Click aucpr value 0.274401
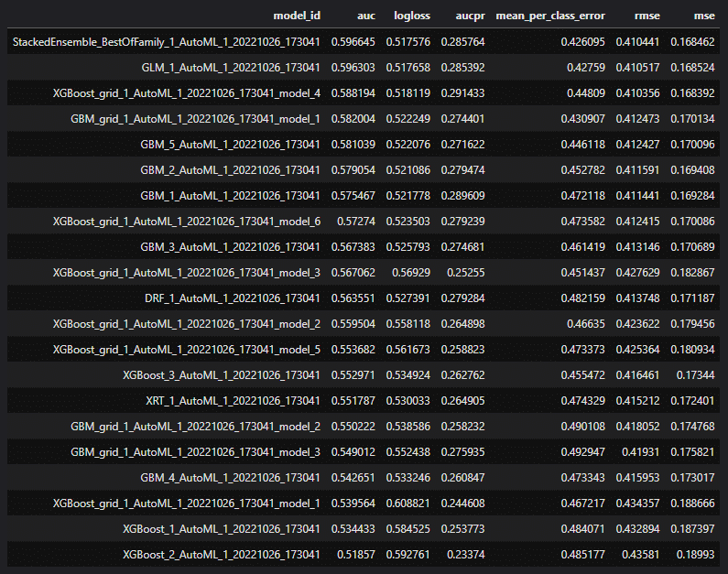The image size is (728, 574). click(x=462, y=119)
